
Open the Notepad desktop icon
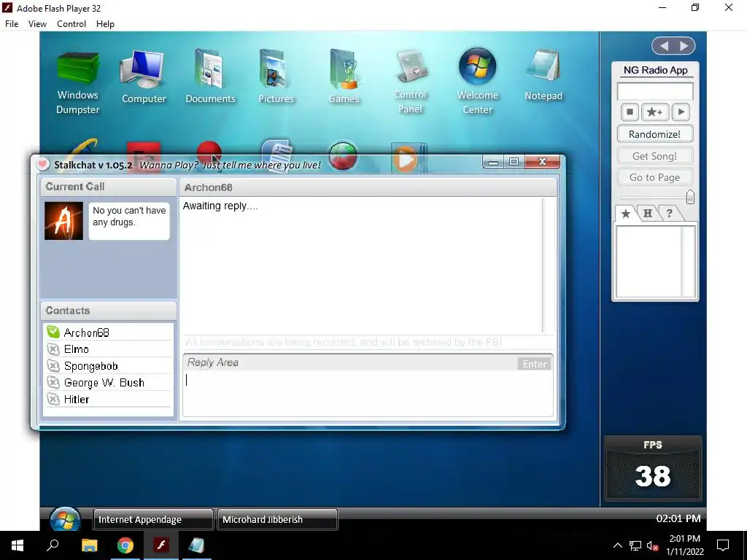(543, 76)
